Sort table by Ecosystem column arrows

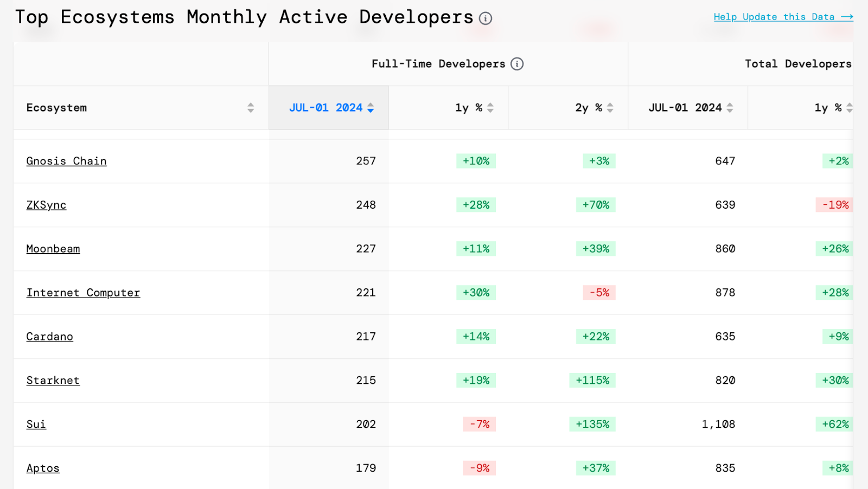[251, 108]
